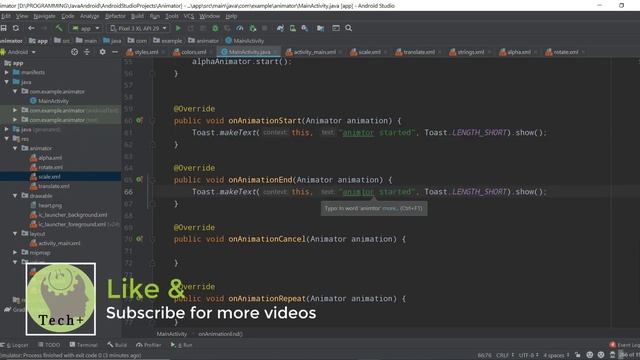Click the Sync/Reload from disk icon
Viewport: 640px width, 360px height.
[16, 28]
